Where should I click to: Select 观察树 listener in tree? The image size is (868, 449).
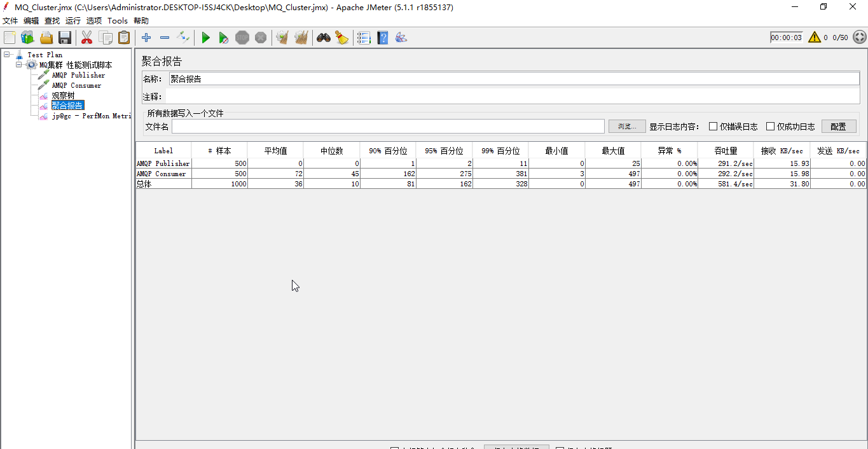point(63,95)
